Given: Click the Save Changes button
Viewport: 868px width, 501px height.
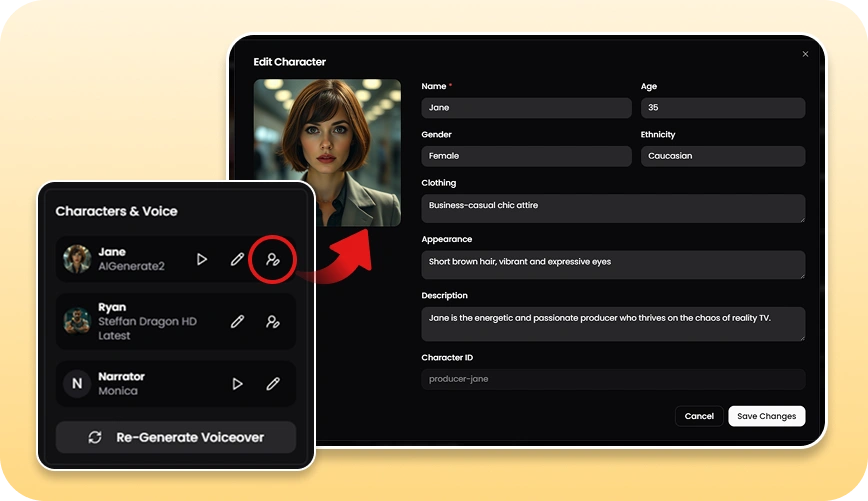Looking at the screenshot, I should 766,416.
